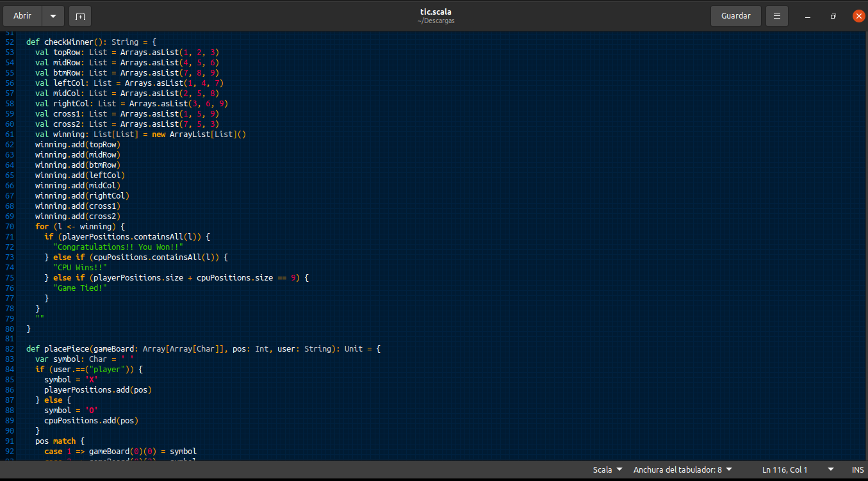This screenshot has height=481, width=868.
Task: Click the winning.add(rightCol) line
Action: tap(83, 196)
